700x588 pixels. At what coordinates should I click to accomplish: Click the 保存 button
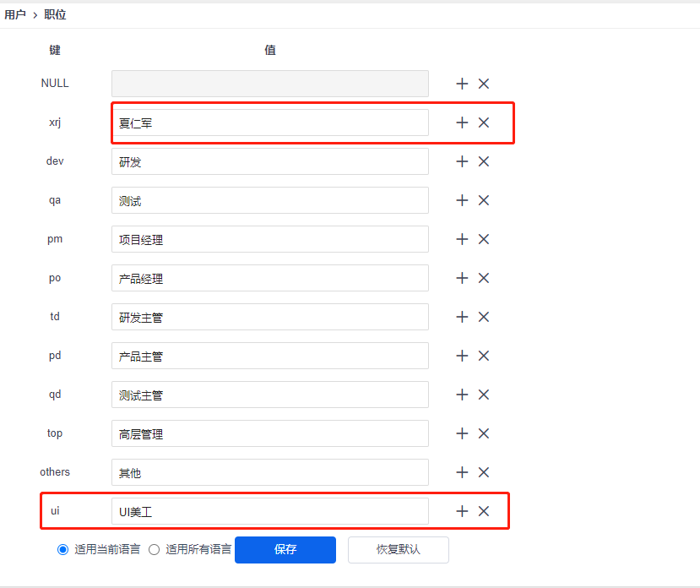[285, 550]
